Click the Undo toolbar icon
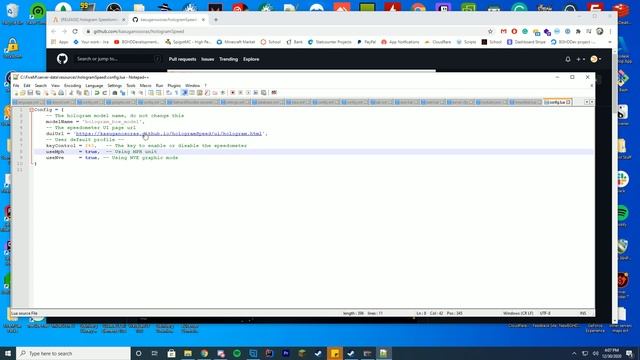 tap(97, 93)
